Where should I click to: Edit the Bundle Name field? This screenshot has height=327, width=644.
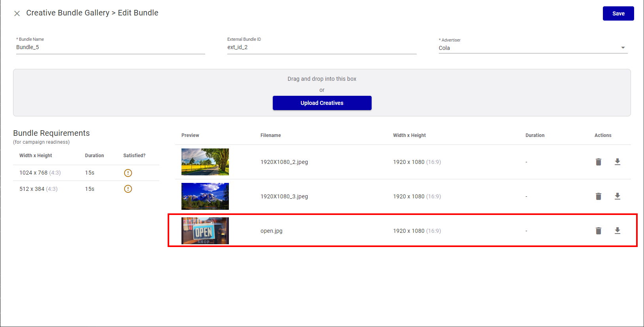tap(110, 48)
